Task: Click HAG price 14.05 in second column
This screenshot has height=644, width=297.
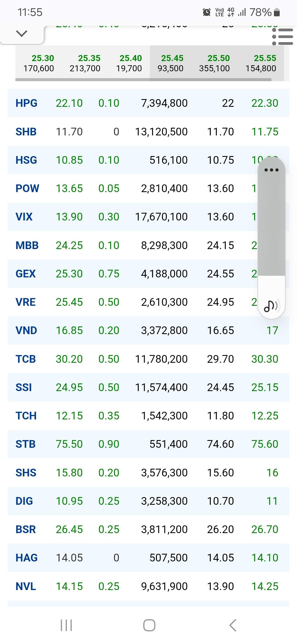Action: [69, 558]
